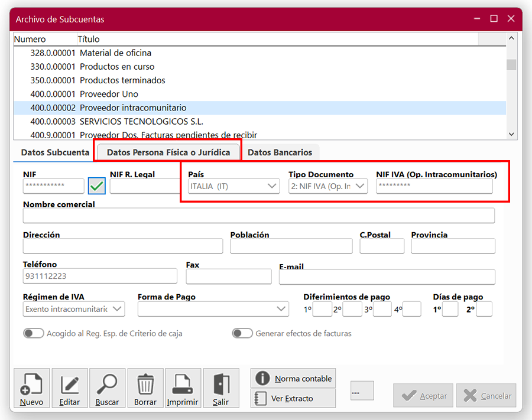
Task: Select SERVICIOS TECNOLOGICOS S.L. row in list
Action: point(141,122)
